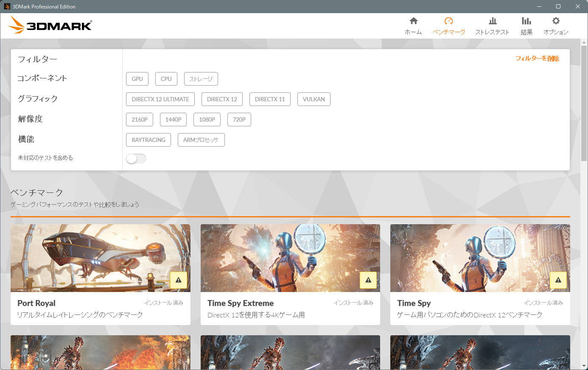
Task: Toggle the 1080P resolution filter
Action: [x=207, y=120]
